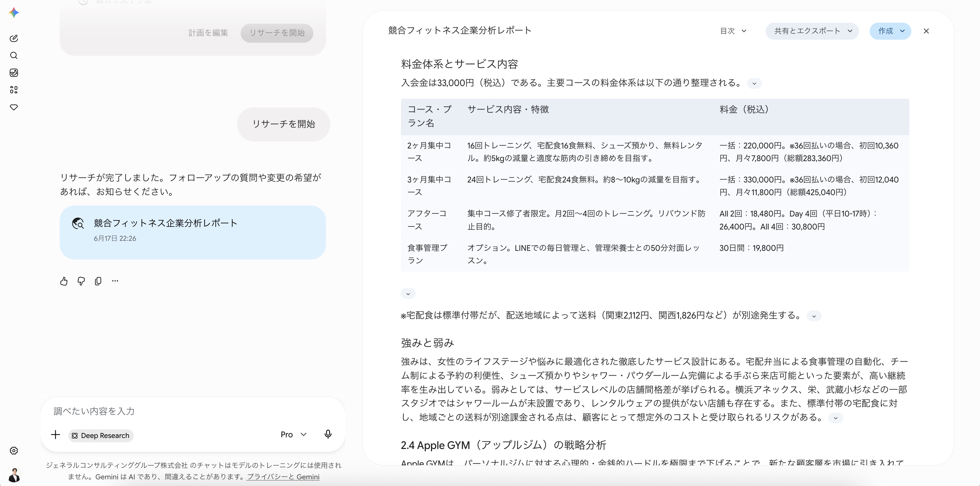Click the 強みと弱み heading
The image size is (980, 486).
(427, 343)
